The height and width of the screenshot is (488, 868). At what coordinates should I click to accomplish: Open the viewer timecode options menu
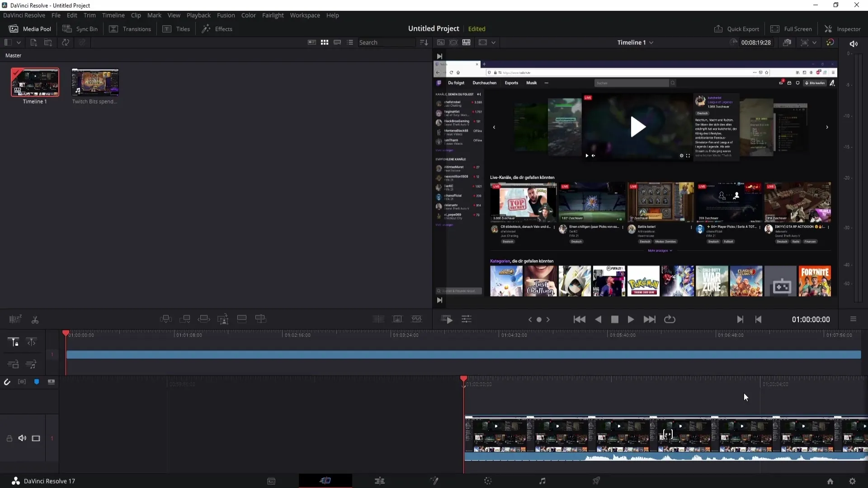pyautogui.click(x=853, y=319)
